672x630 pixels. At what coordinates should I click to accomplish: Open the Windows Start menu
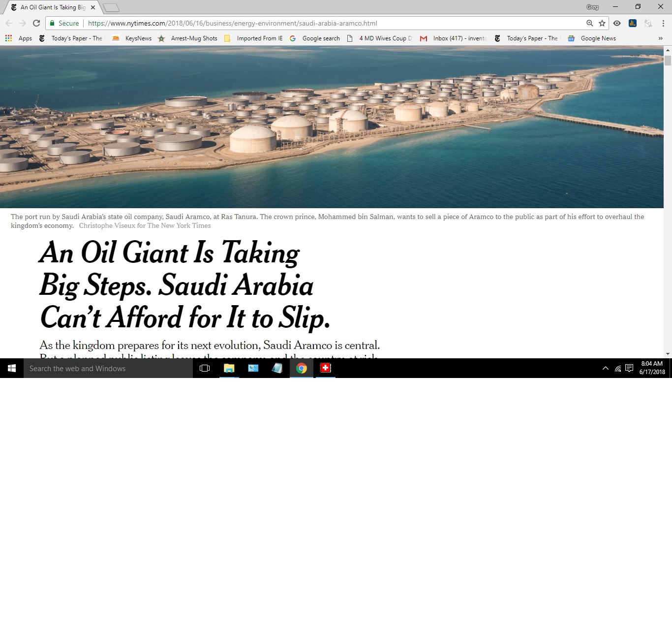point(12,368)
